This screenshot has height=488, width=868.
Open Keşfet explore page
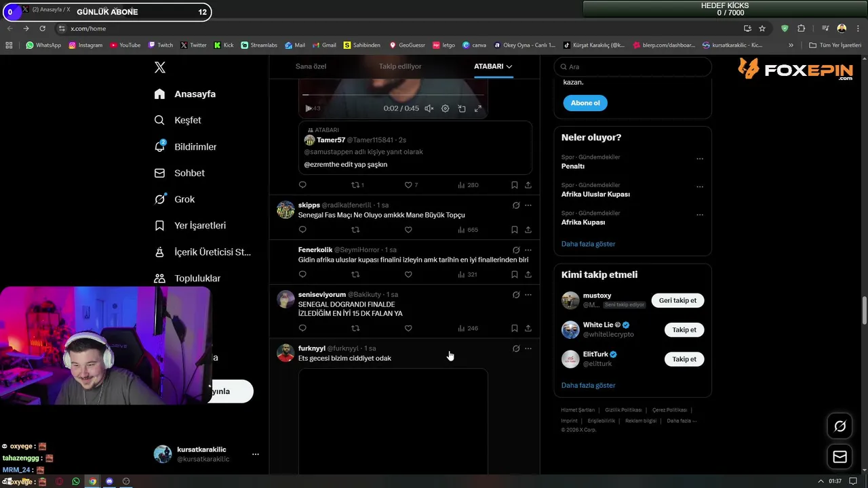click(178, 120)
